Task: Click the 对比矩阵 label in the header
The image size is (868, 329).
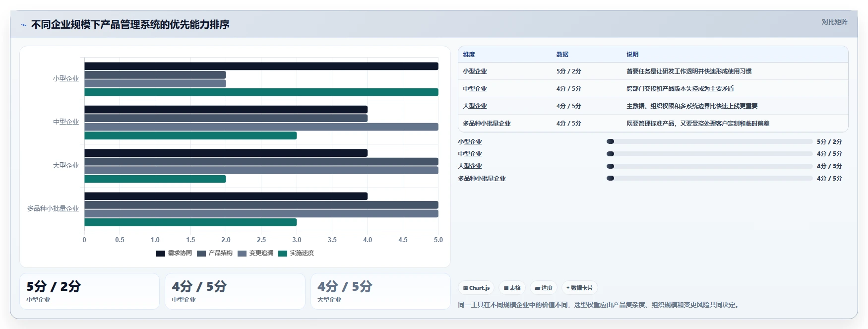Action: [x=834, y=22]
